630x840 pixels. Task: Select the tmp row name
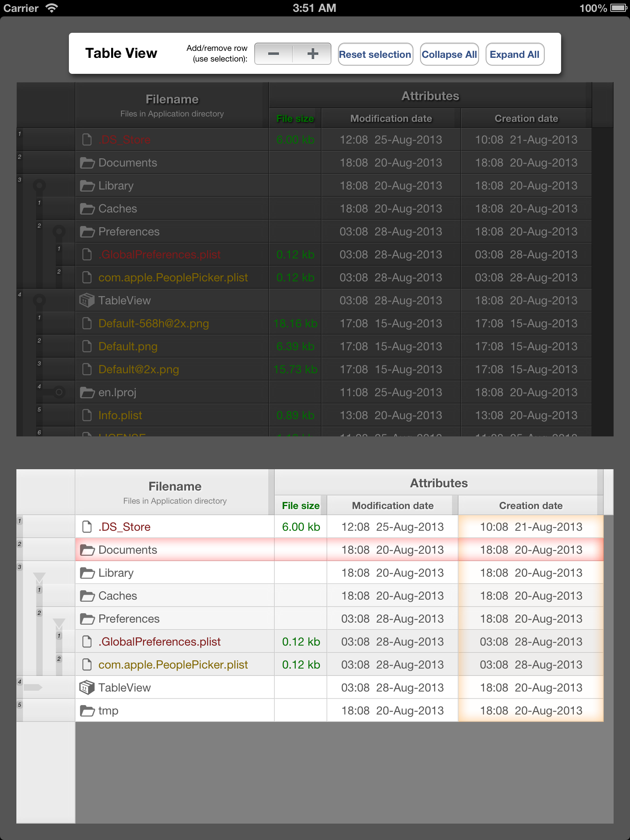pos(108,710)
